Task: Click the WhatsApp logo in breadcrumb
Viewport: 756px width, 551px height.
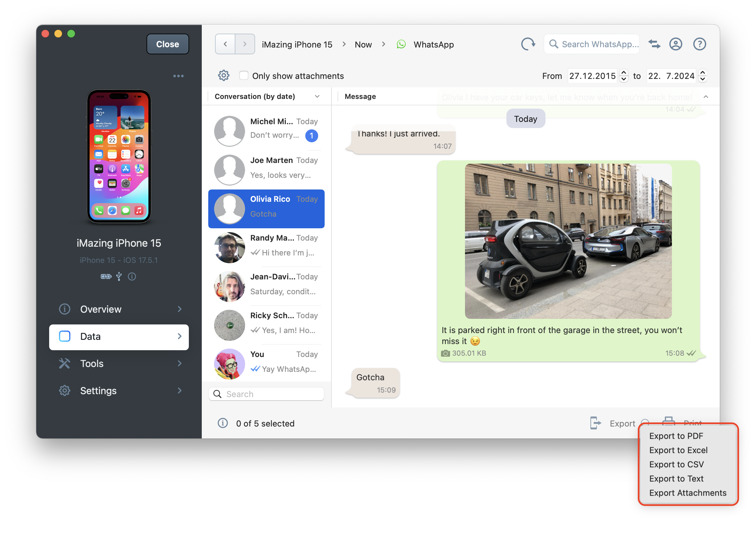Action: click(x=401, y=44)
